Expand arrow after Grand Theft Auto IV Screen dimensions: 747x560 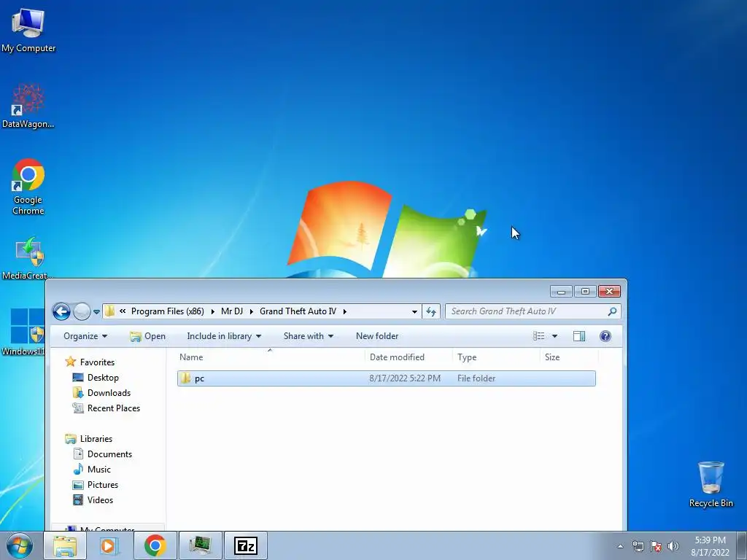tap(344, 311)
